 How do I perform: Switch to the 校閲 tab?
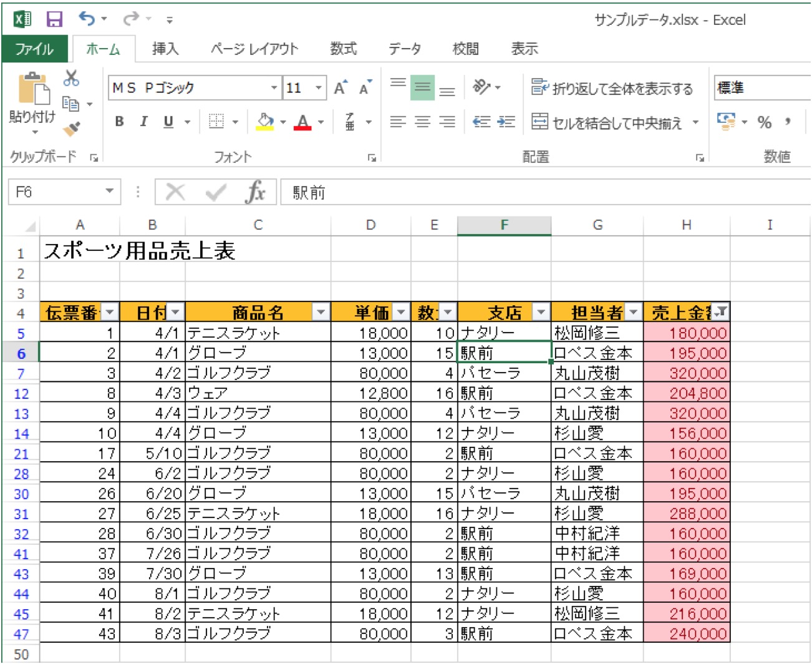(466, 49)
